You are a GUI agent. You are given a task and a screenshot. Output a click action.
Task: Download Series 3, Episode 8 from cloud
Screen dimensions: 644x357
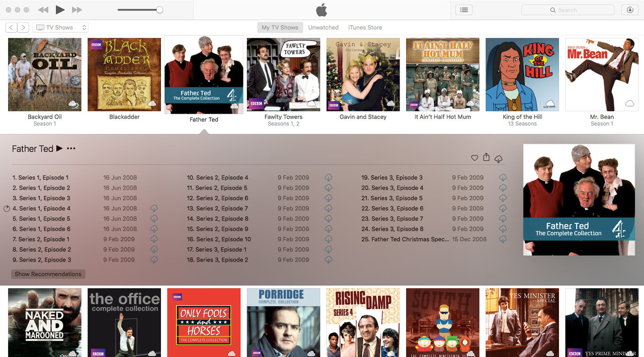(x=503, y=229)
